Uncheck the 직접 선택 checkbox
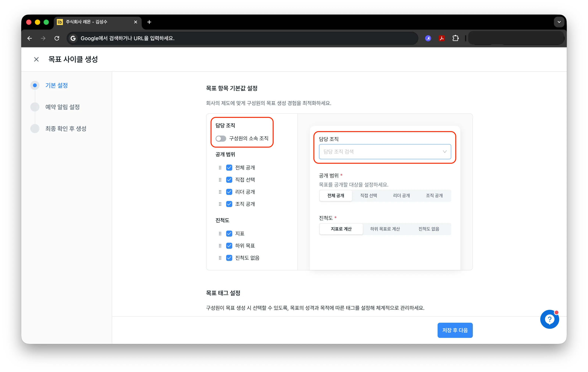This screenshot has width=588, height=372. point(229,180)
